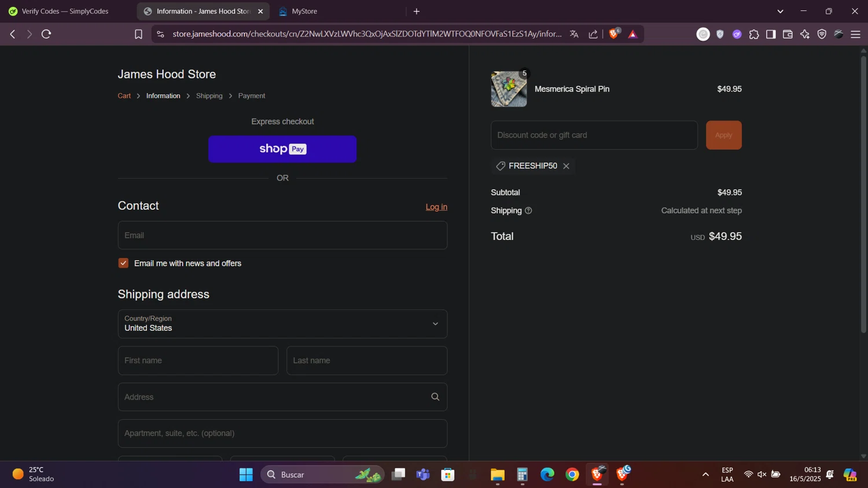The image size is (868, 488).
Task: Click the James Hood Store heading
Action: pyautogui.click(x=167, y=74)
